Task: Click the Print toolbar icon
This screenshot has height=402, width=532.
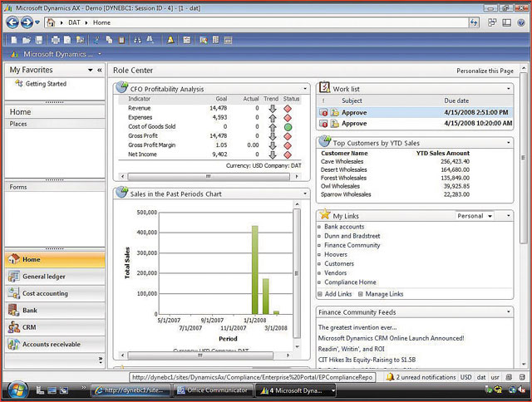Action: pos(56,40)
